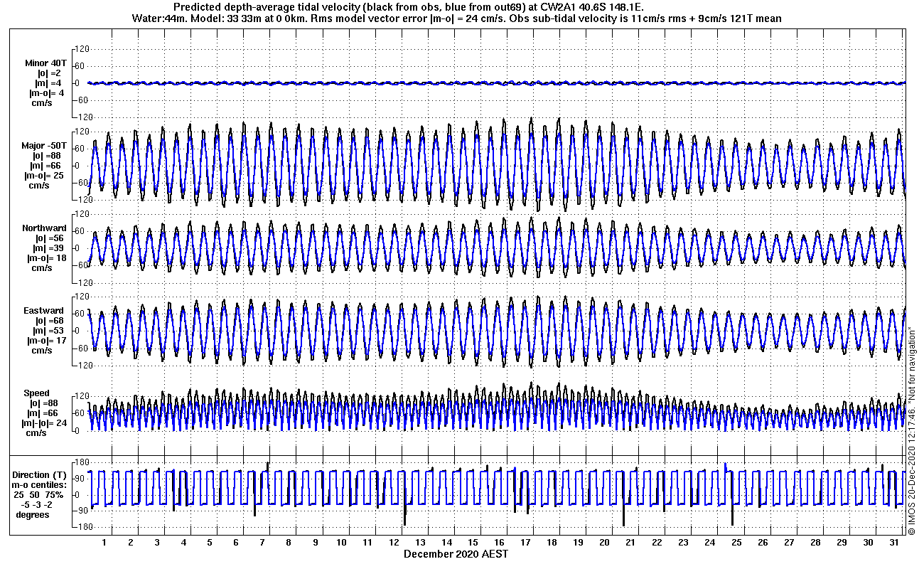This screenshot has width=924, height=569.
Task: Click the 'Speed' panel label
Action: tap(37, 393)
